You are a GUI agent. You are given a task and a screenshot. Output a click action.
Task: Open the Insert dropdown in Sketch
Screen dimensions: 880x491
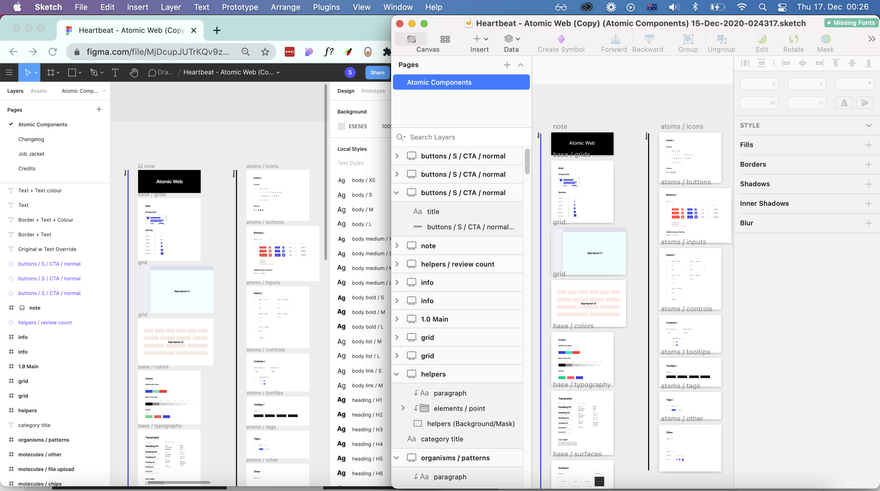(480, 43)
